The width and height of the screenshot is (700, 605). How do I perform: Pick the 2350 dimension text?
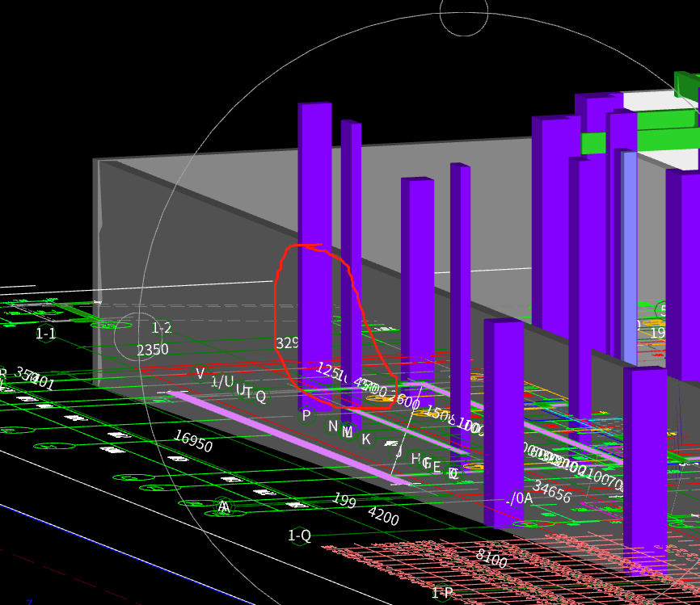tap(153, 350)
